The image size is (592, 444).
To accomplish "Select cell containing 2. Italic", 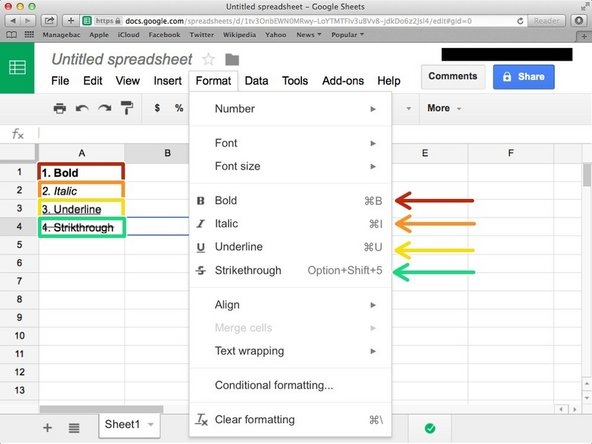I will (x=81, y=190).
